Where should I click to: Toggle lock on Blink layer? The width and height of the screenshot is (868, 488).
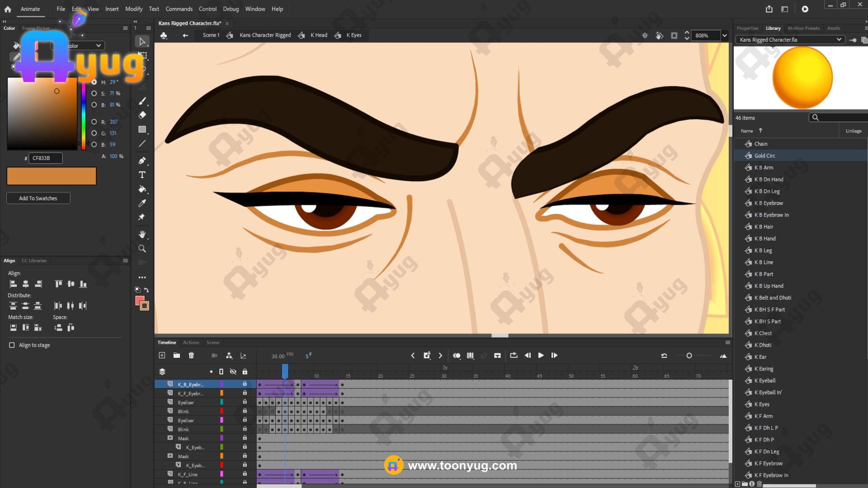point(245,411)
